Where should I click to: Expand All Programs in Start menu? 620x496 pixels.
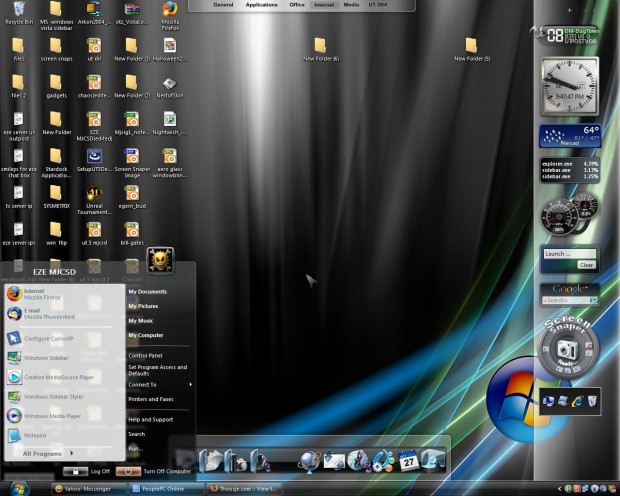point(47,453)
